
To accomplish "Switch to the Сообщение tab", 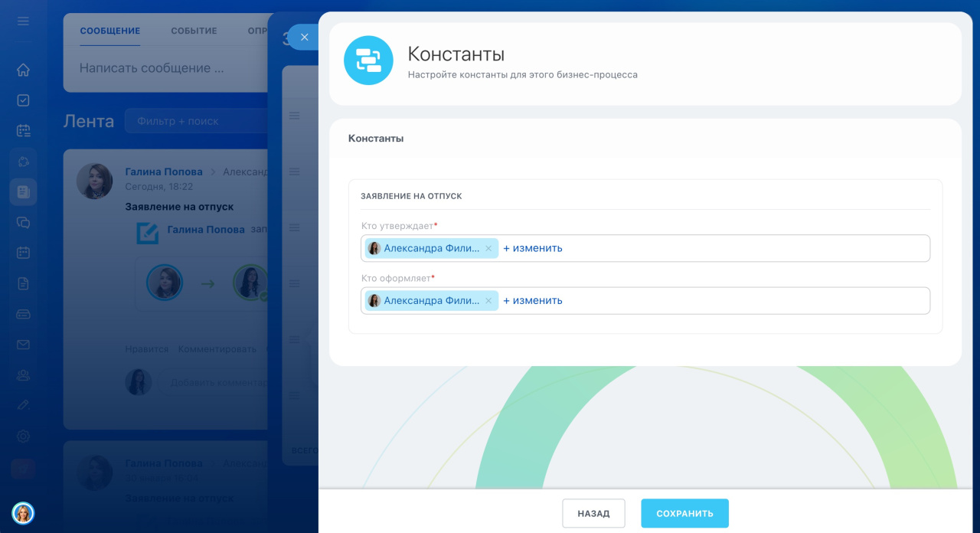I will [109, 31].
